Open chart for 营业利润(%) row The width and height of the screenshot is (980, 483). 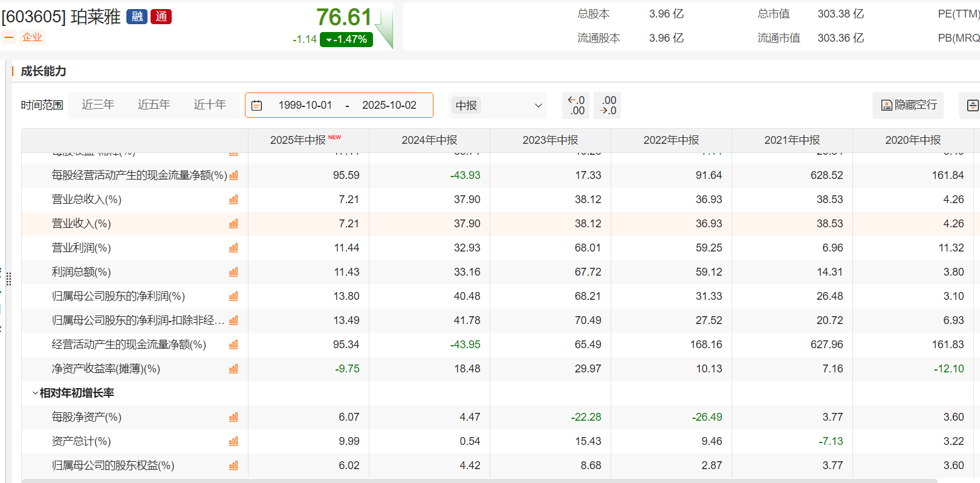pyautogui.click(x=233, y=248)
